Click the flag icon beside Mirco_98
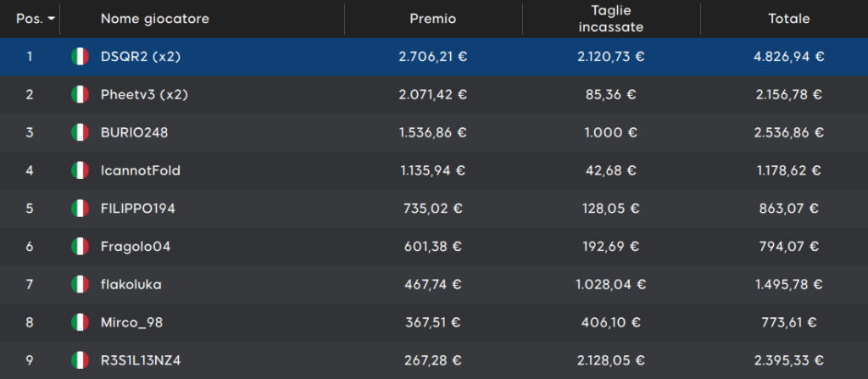868x379 pixels. [x=80, y=322]
